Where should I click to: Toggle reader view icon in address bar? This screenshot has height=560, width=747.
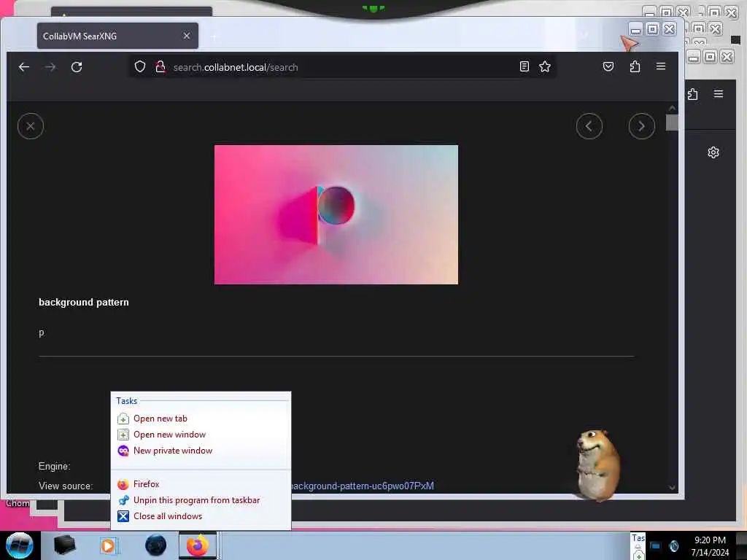(x=524, y=66)
